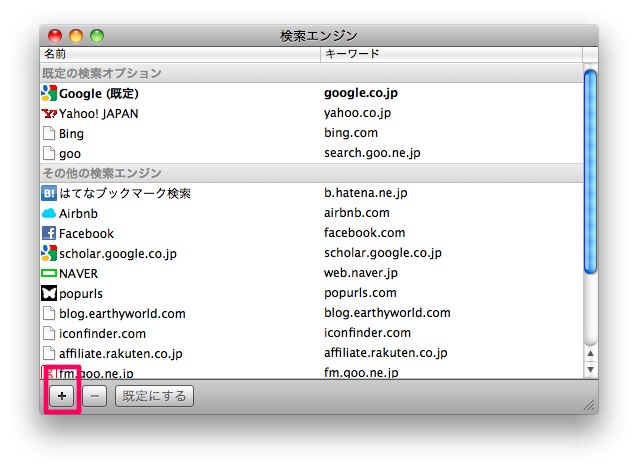This screenshot has height=469, width=638.
Task: Click keyword popurls.com
Action: click(360, 293)
